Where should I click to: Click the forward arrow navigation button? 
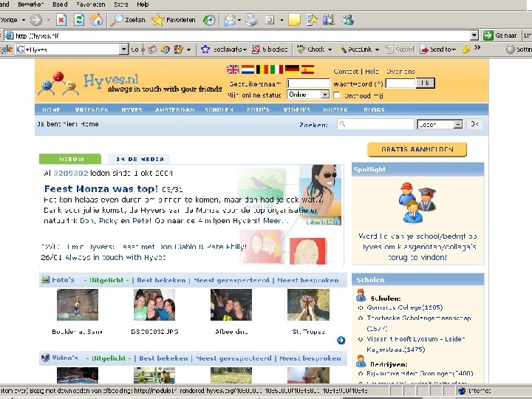pos(36,20)
